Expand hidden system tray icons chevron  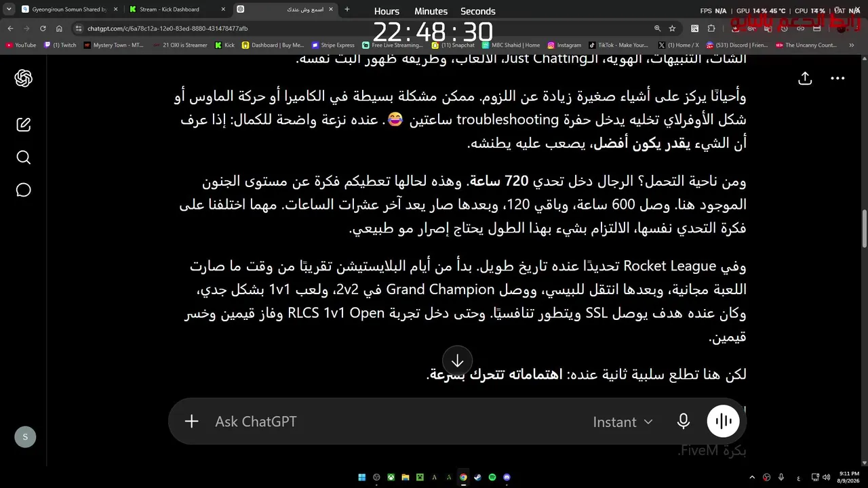coord(752,477)
